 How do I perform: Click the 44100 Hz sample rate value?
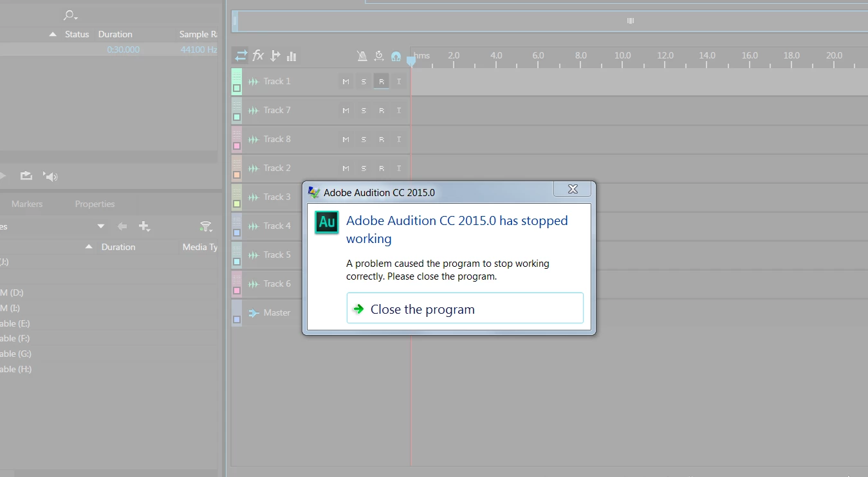199,50
